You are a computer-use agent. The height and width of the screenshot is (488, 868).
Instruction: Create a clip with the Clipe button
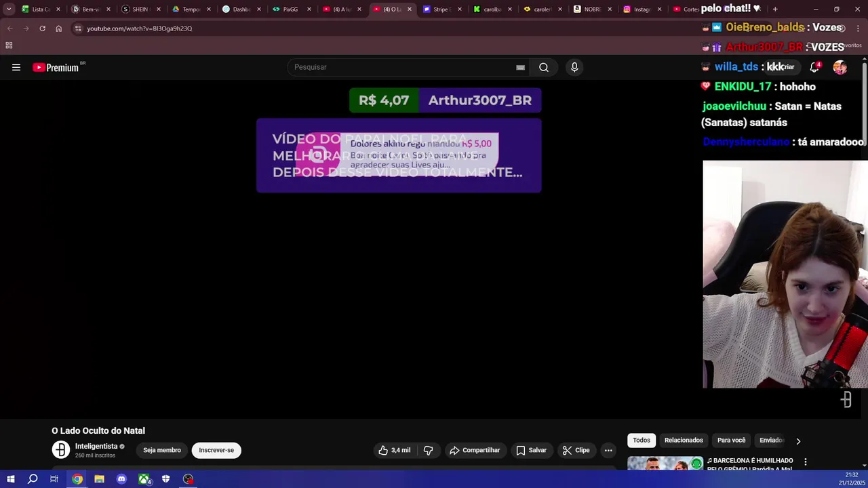[x=576, y=450]
